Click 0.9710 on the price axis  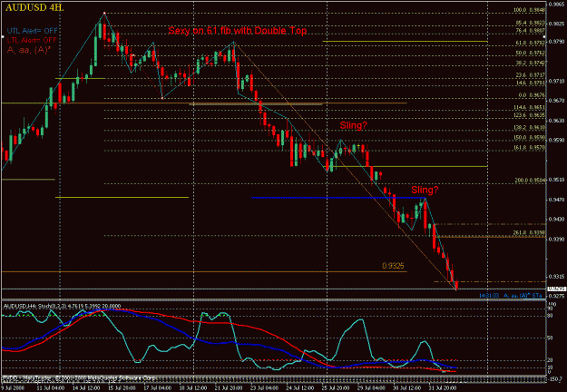(x=556, y=82)
